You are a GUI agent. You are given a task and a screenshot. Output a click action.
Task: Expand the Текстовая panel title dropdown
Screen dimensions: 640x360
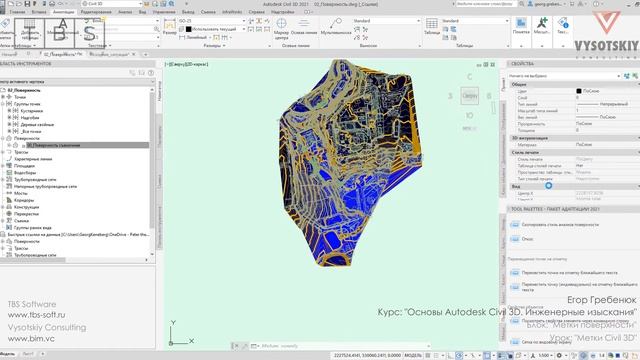pos(100,46)
